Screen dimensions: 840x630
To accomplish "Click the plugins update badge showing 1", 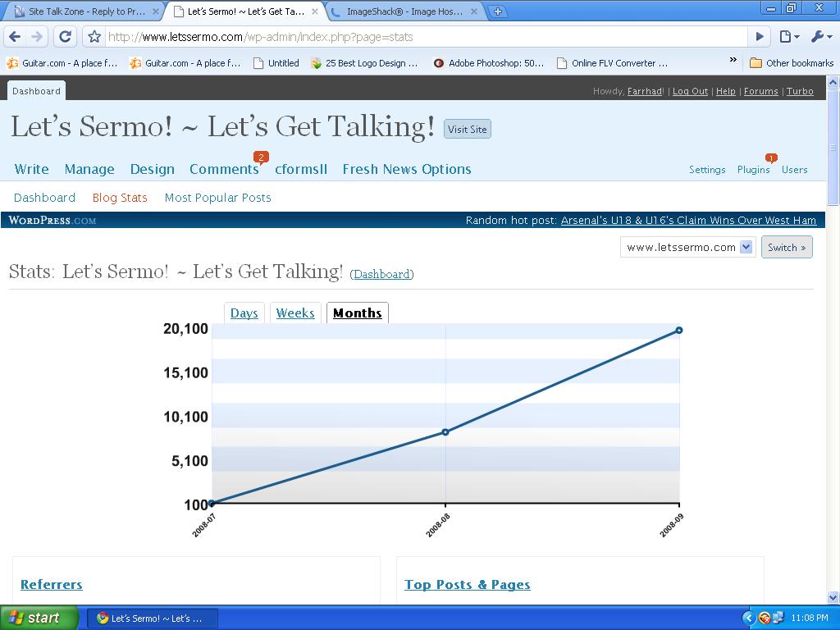I will pos(771,158).
